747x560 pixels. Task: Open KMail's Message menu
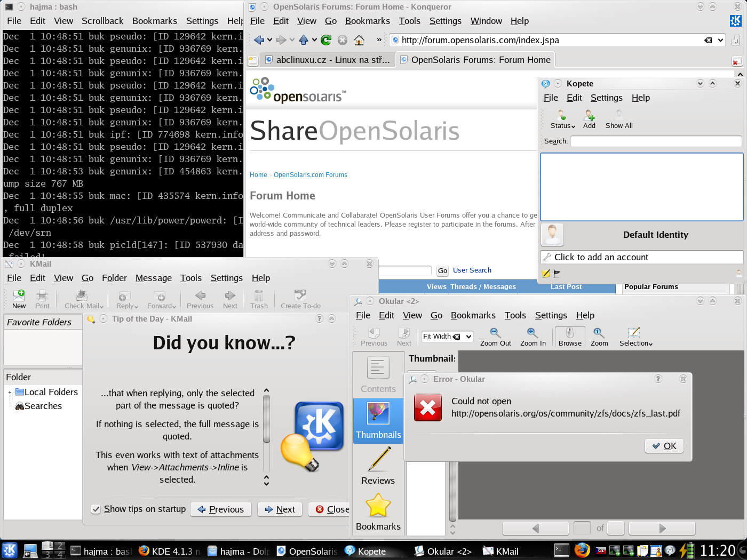tap(154, 278)
